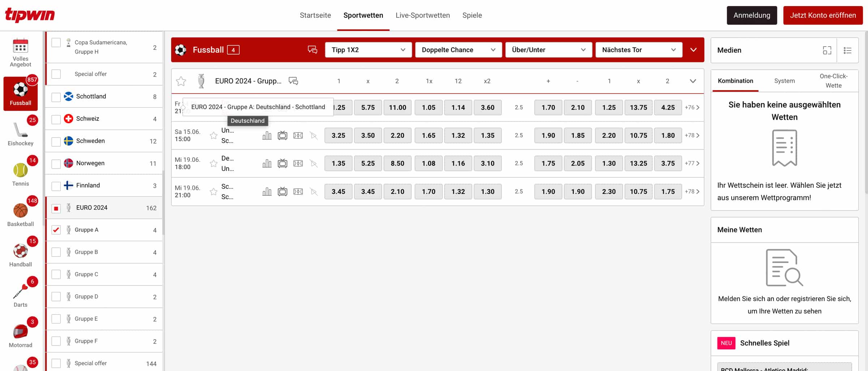Select odds 13.25 next goal draw
Image resolution: width=868 pixels, height=371 pixels.
tap(638, 163)
